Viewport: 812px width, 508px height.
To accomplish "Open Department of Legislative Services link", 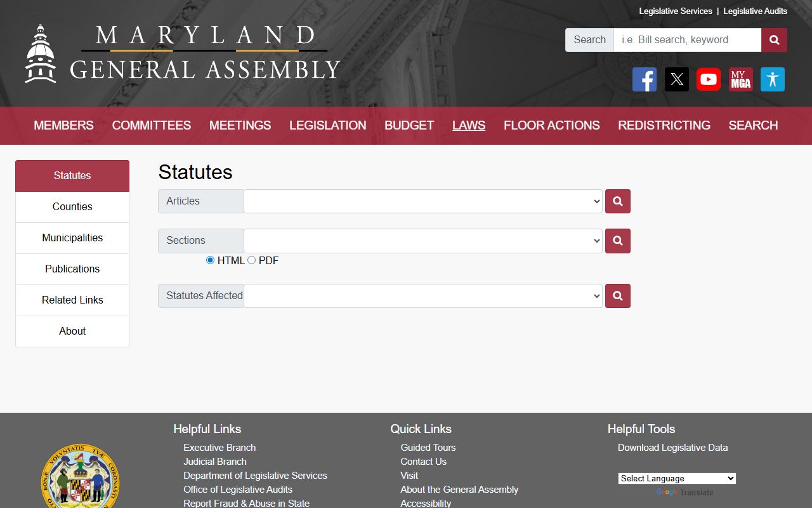I will (255, 476).
